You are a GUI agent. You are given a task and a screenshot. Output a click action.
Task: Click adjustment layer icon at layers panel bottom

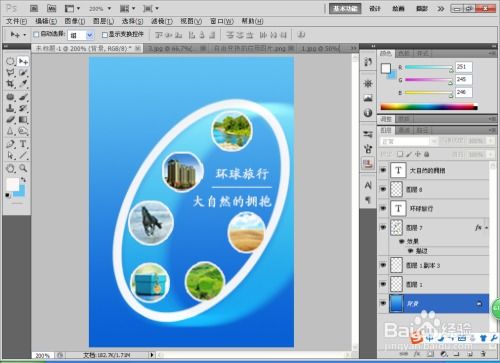coord(444,354)
